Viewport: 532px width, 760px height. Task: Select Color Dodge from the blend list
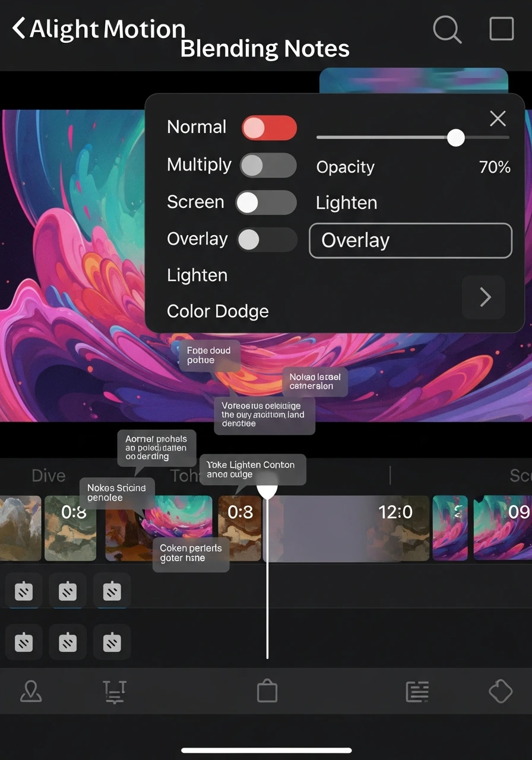[x=218, y=311]
